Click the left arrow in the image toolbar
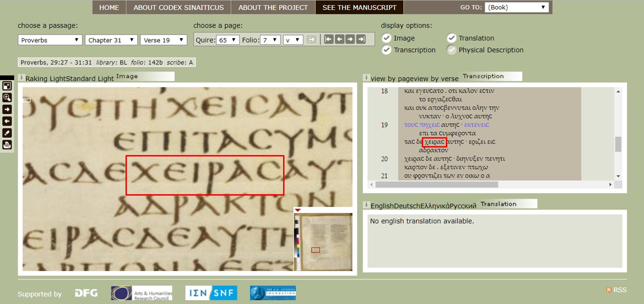Screen dimensions: 644x304 tap(7, 121)
